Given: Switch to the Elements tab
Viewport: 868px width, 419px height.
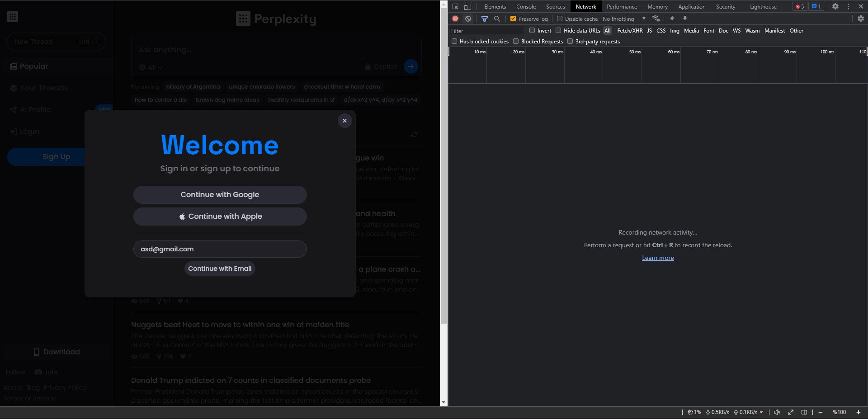Looking at the screenshot, I should coord(495,6).
